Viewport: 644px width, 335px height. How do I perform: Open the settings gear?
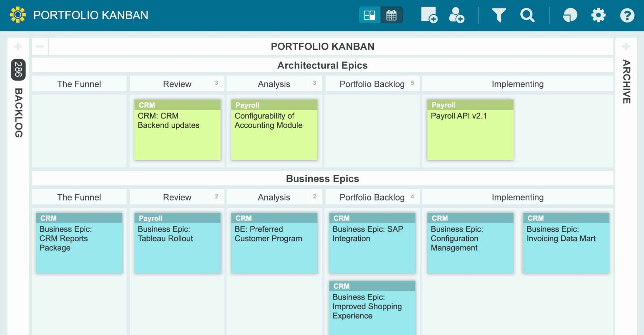(598, 15)
